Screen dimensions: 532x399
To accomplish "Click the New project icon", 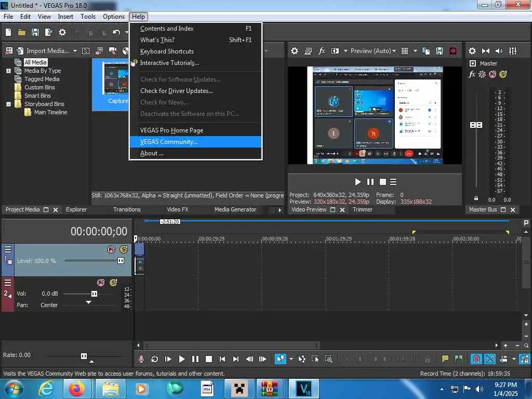I will 8,32.
